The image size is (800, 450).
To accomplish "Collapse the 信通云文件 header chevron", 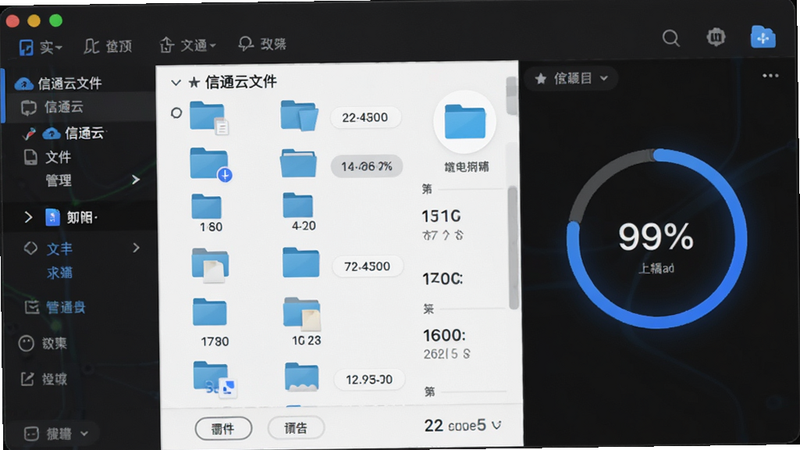I will (x=176, y=83).
